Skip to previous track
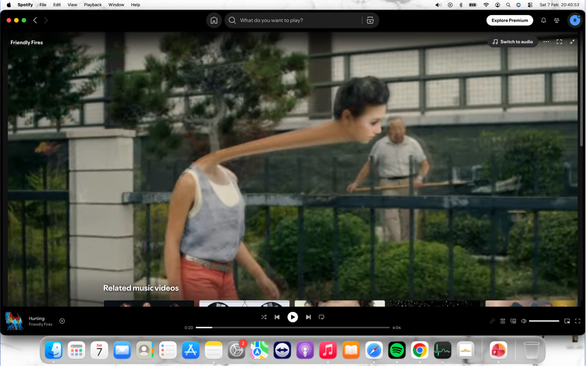588x369 pixels. pyautogui.click(x=277, y=317)
